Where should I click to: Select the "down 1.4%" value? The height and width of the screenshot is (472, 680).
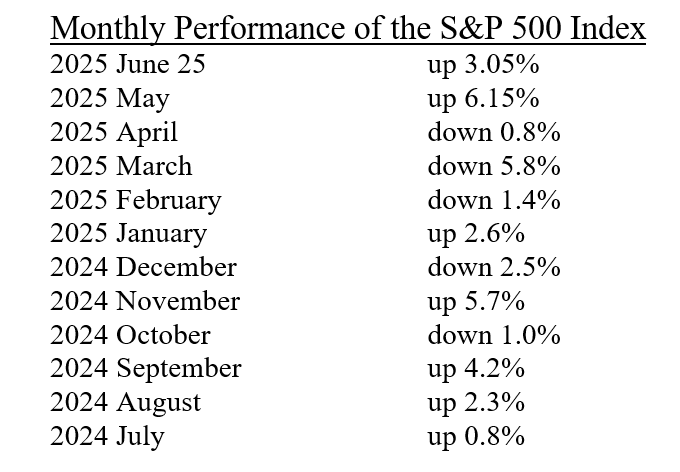[494, 200]
